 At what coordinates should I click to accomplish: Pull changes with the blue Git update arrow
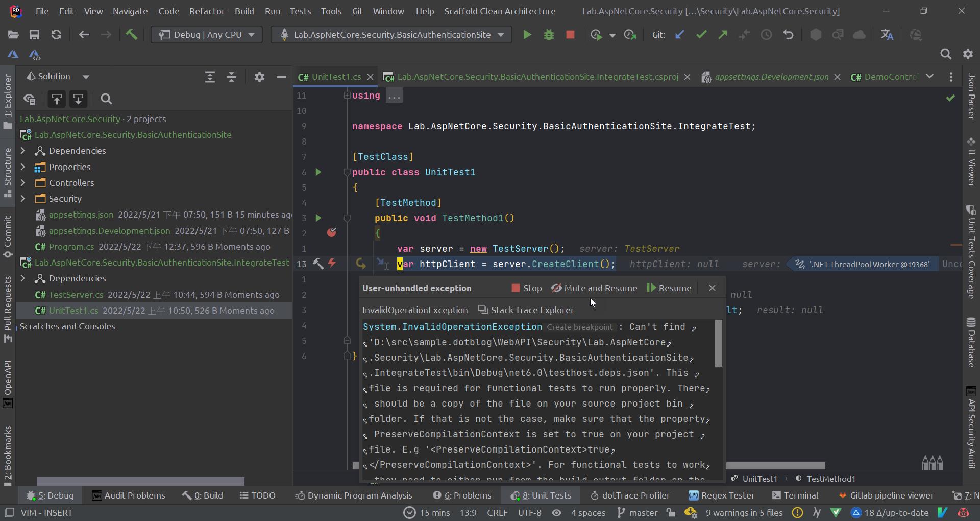[x=680, y=34]
